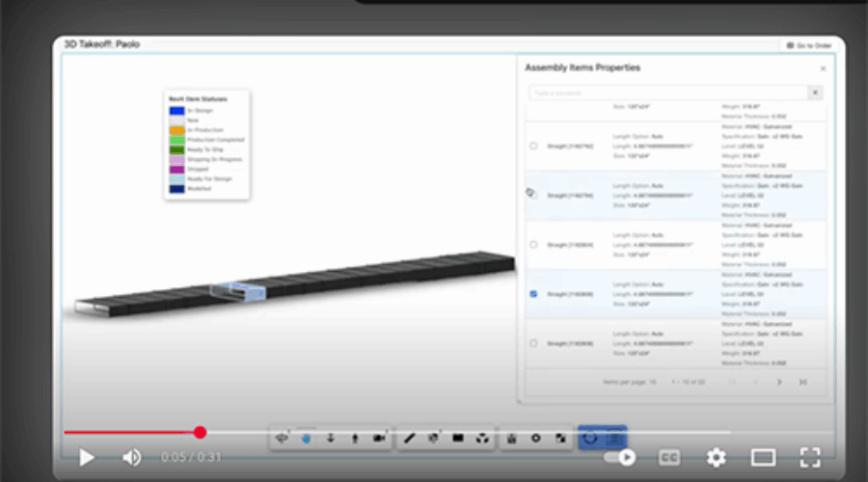Click the In Production orange status swatch
The height and width of the screenshot is (482, 868).
click(177, 130)
